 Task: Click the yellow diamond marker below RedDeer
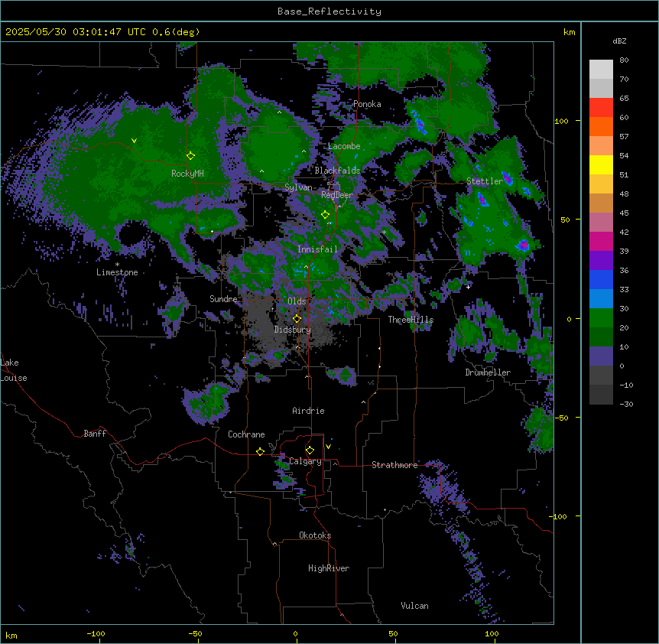coord(325,215)
